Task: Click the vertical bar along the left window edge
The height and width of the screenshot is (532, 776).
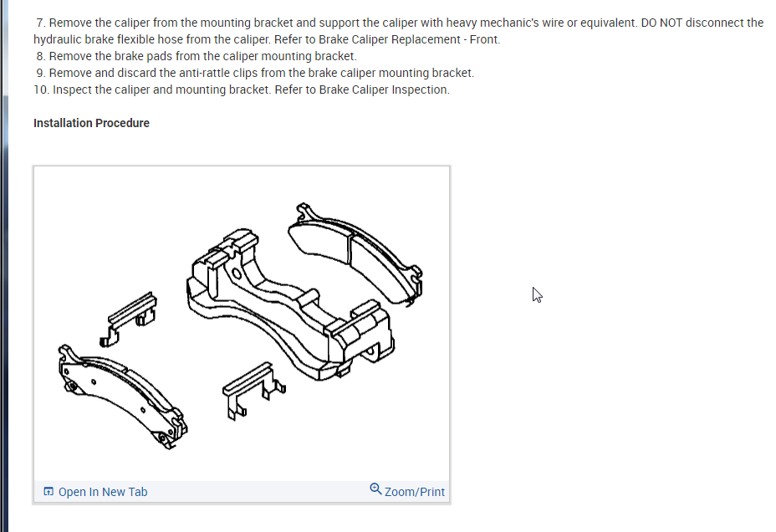Action: coord(4,266)
